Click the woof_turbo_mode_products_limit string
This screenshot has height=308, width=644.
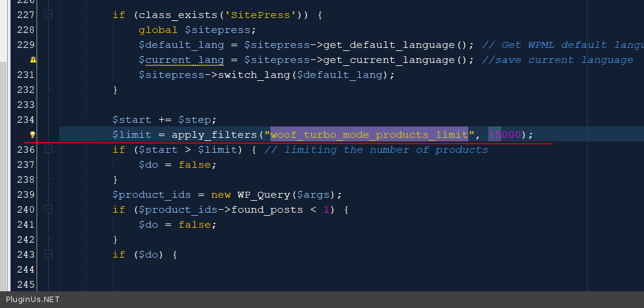[369, 135]
